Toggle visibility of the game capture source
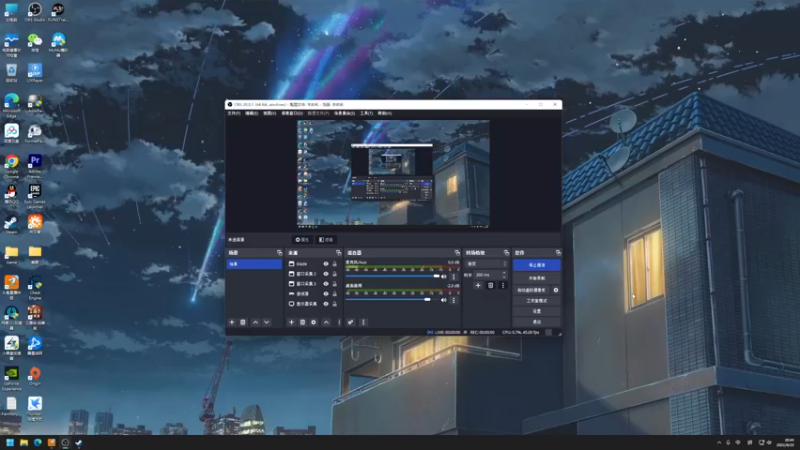Image resolution: width=800 pixels, height=450 pixels. pos(326,294)
